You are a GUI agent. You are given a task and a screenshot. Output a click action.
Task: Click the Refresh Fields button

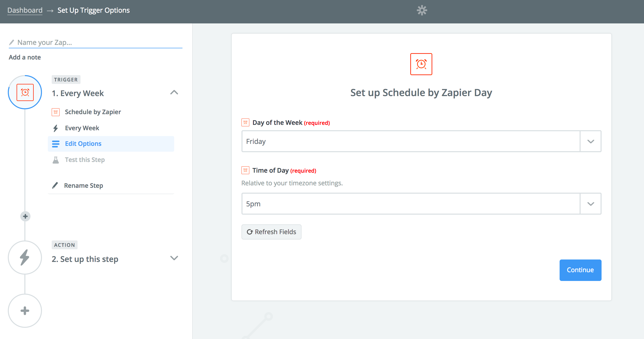[271, 232]
